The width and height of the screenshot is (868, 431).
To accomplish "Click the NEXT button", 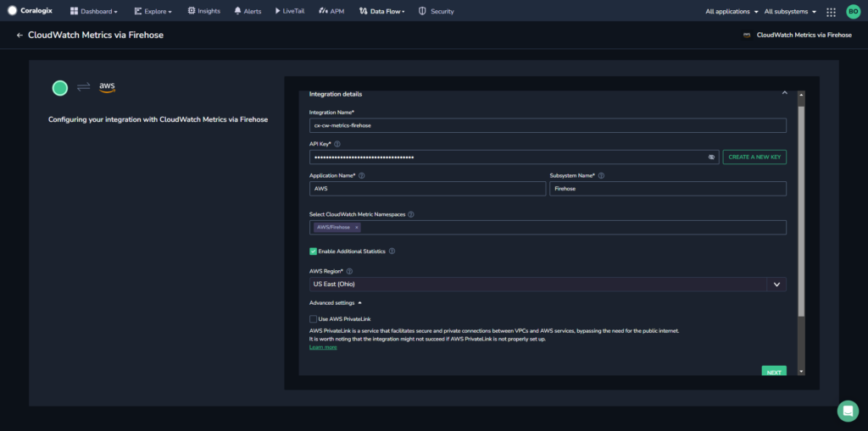I will coord(774,372).
